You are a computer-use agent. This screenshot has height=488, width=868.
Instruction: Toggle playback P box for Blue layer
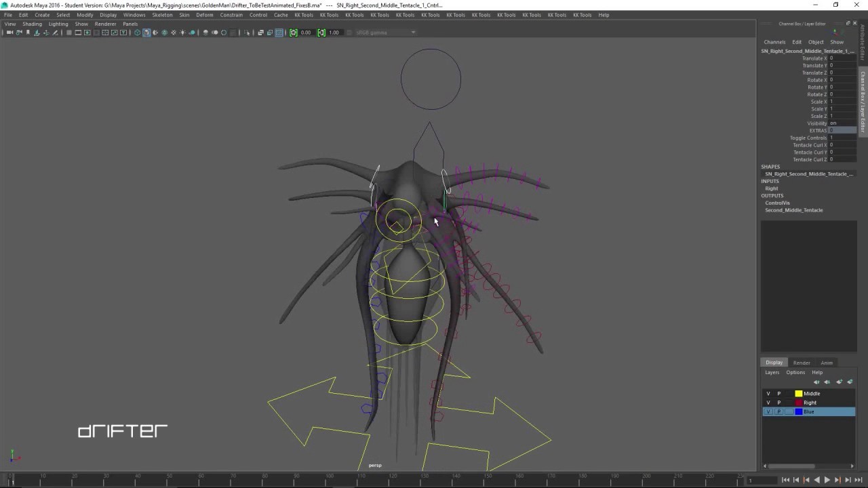(778, 412)
